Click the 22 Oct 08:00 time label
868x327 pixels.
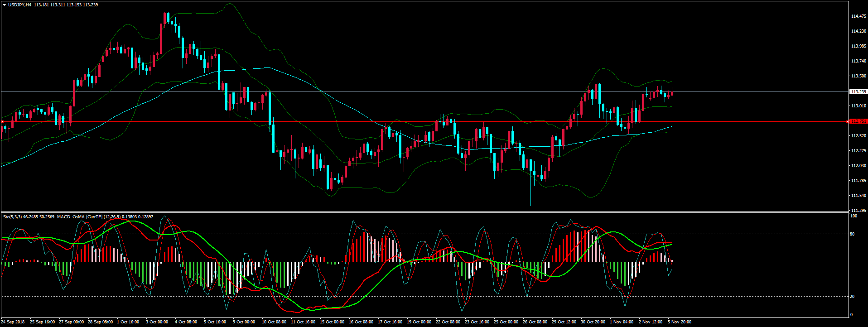(448, 322)
